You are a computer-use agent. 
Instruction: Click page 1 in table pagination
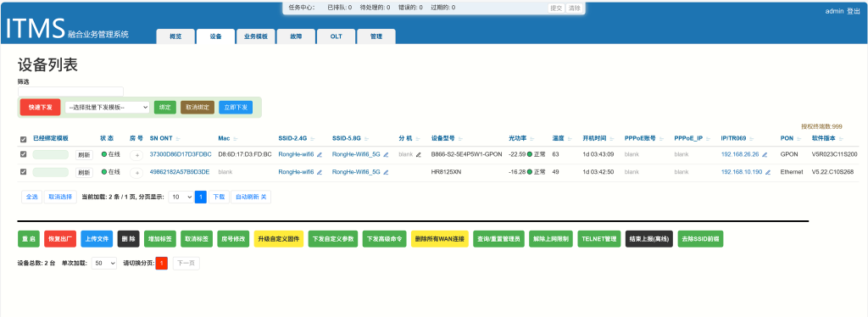[x=201, y=197]
